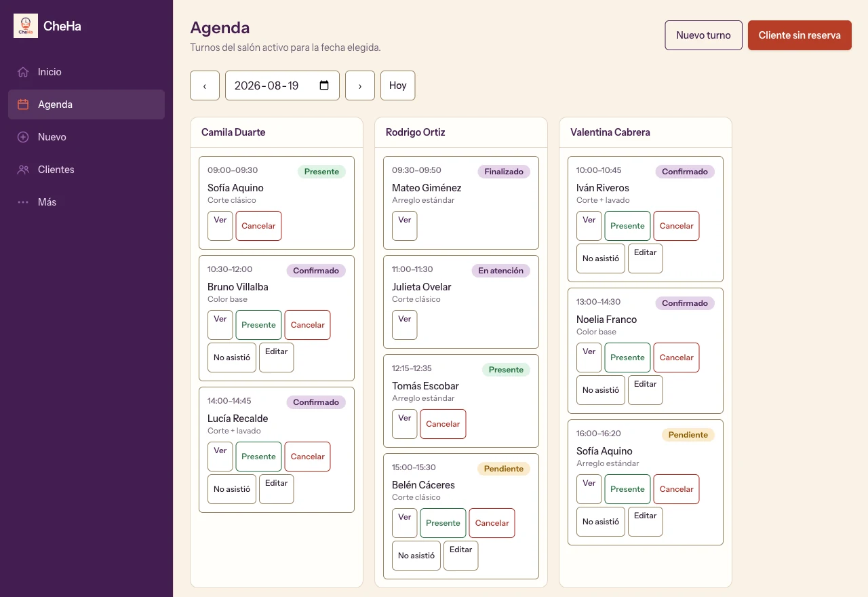
Task: Cancel Iván Riveros's appointment
Action: point(676,226)
